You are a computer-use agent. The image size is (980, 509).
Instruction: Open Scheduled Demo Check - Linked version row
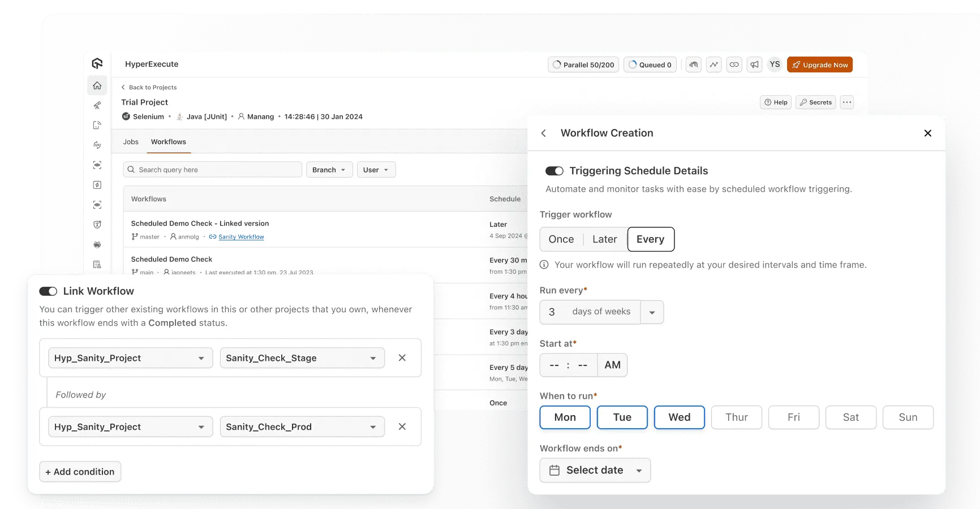(x=325, y=230)
